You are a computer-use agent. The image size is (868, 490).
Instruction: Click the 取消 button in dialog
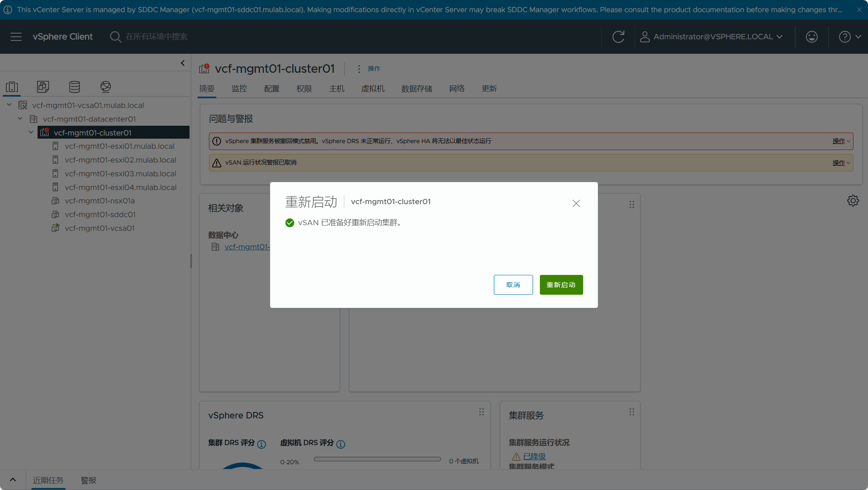(513, 285)
